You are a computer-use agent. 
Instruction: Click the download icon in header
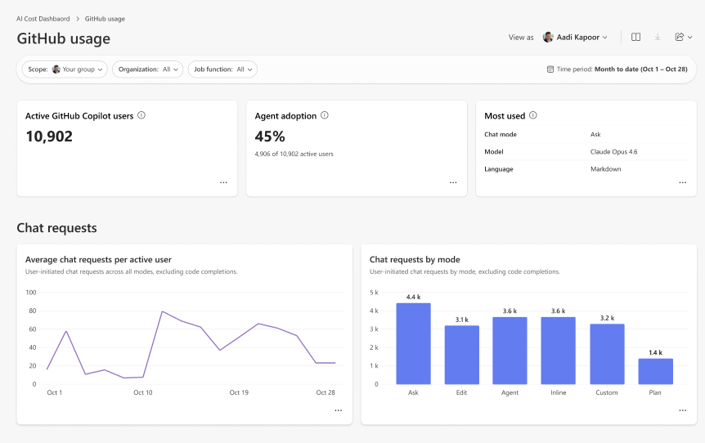coord(657,37)
